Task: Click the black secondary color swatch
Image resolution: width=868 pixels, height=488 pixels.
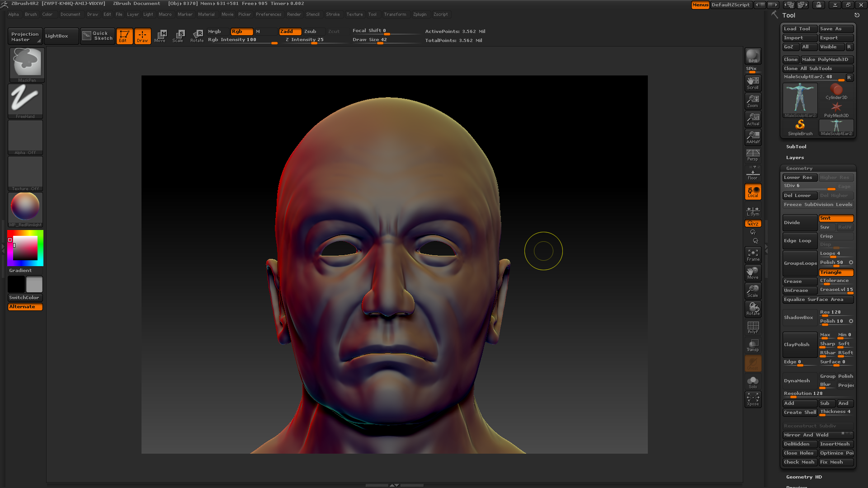Action: 16,285
